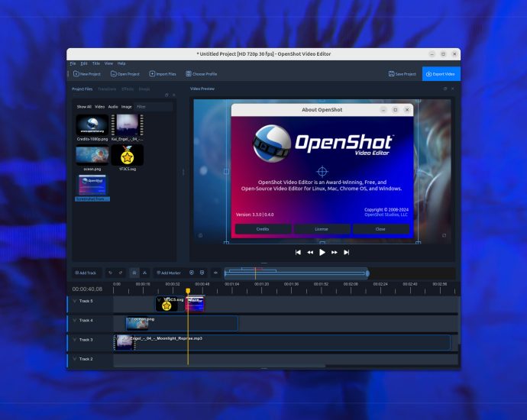Select the Screenshot file thumbnail
Screen dimensions: 527x420
92,185
